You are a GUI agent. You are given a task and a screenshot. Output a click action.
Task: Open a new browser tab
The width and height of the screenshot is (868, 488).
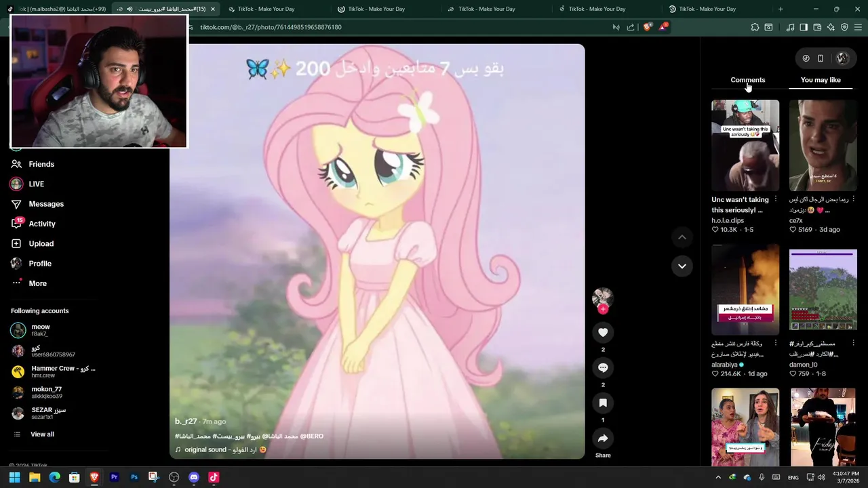pyautogui.click(x=781, y=9)
